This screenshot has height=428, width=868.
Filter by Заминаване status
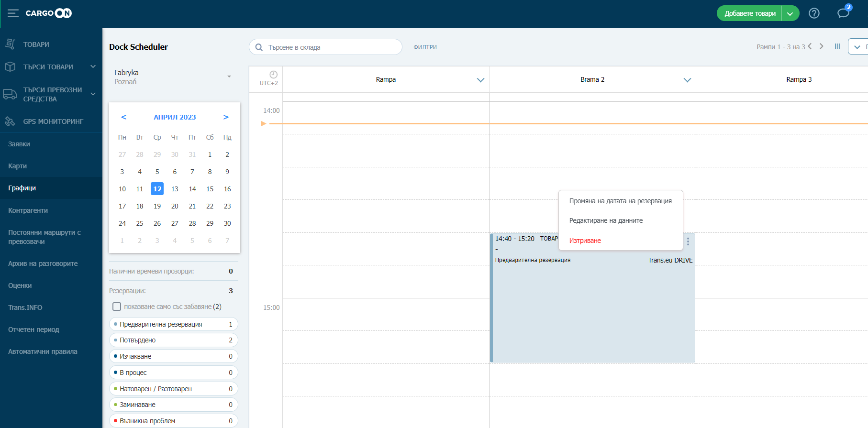point(174,405)
